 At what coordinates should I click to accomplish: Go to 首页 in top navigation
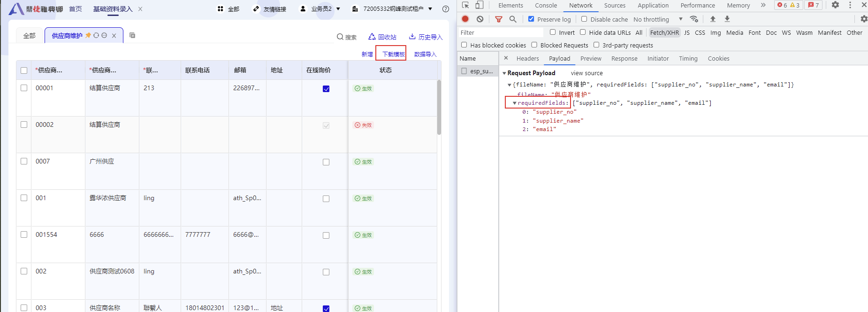[76, 9]
